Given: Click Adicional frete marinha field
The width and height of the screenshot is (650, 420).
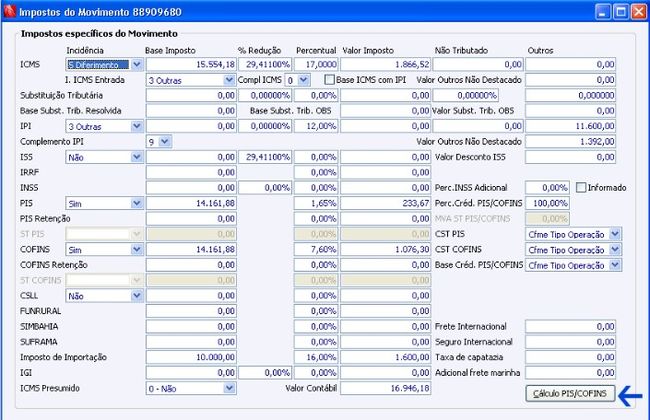Looking at the screenshot, I should click(570, 373).
